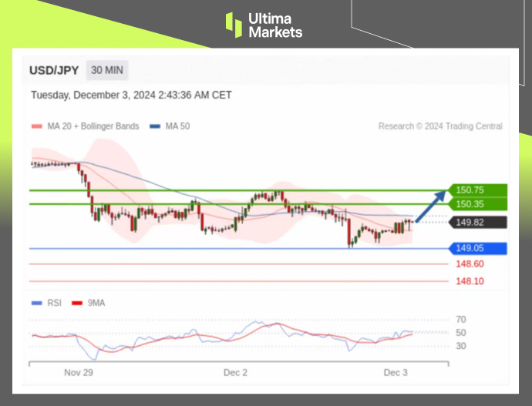The height and width of the screenshot is (406, 532).
Task: Click the red 148.10 support level
Action: point(469,281)
